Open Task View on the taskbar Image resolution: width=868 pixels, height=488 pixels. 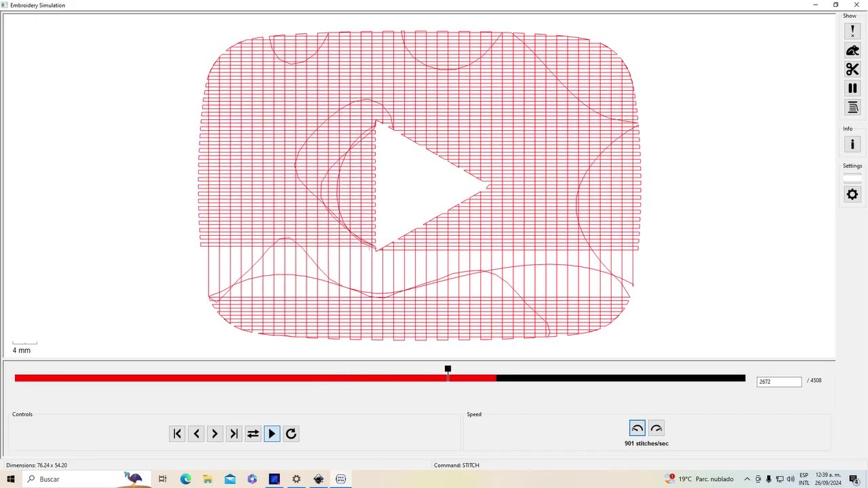coord(163,479)
